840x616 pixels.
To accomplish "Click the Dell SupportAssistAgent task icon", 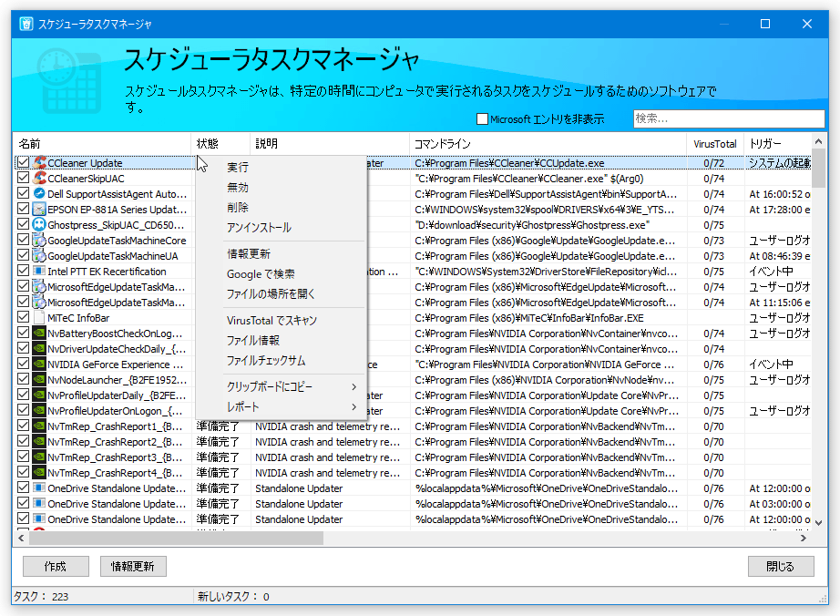I will tap(39, 193).
